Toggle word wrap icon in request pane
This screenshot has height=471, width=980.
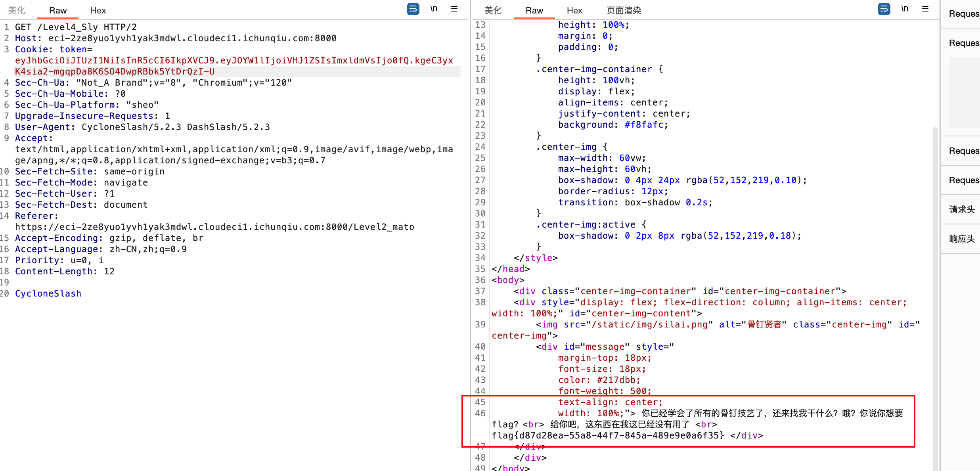pyautogui.click(x=413, y=9)
